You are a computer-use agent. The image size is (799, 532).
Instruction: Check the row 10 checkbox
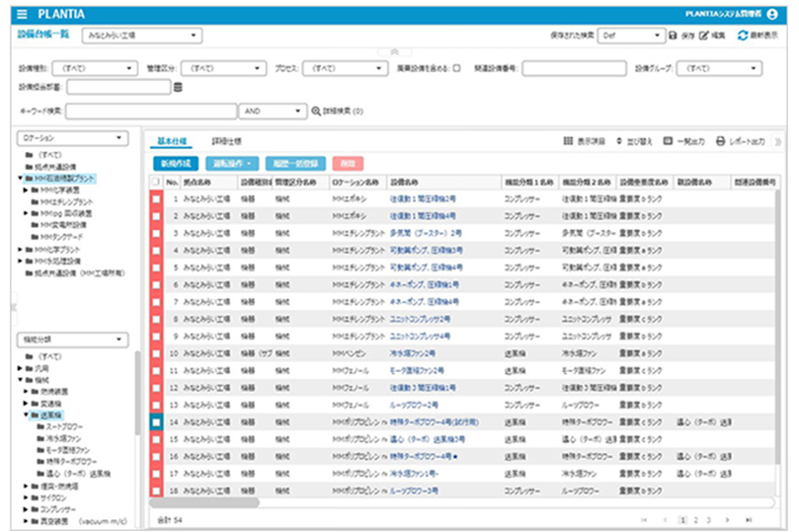point(156,353)
